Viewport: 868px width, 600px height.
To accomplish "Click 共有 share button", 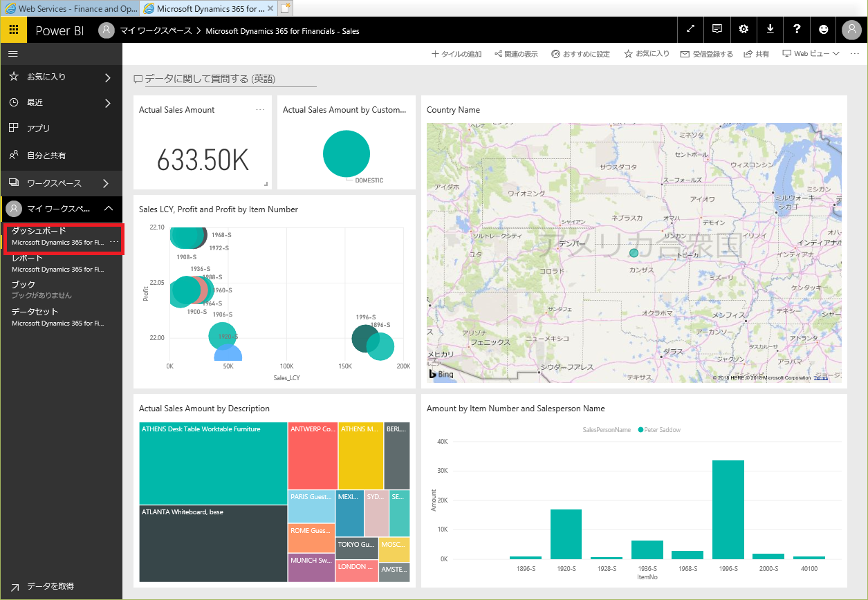I will pos(756,54).
